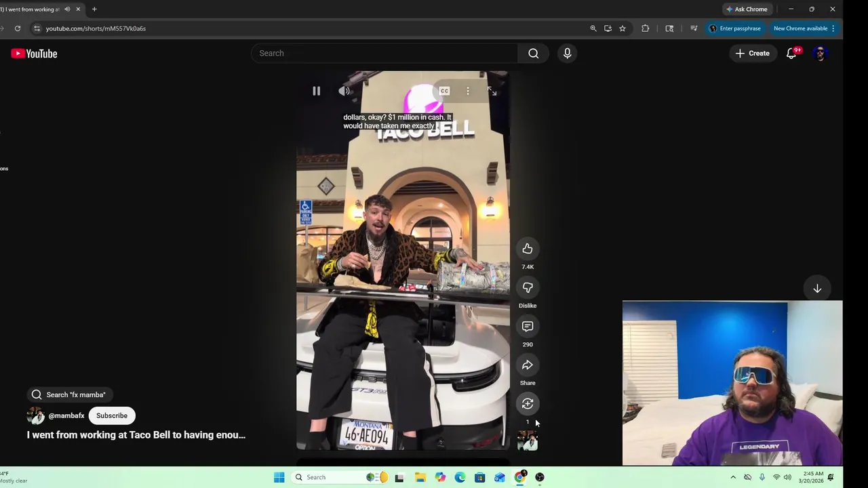Open the Short's three-dot more menu
The width and height of the screenshot is (868, 488).
(468, 91)
